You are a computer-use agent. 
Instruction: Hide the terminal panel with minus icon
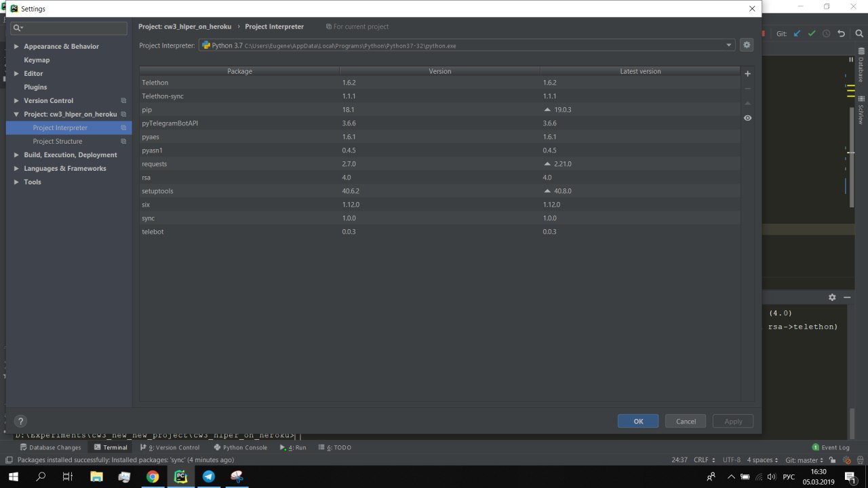pos(847,298)
